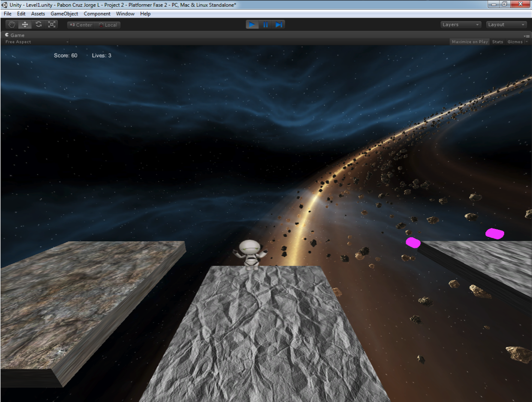Open the GameObject menu

(x=64, y=14)
